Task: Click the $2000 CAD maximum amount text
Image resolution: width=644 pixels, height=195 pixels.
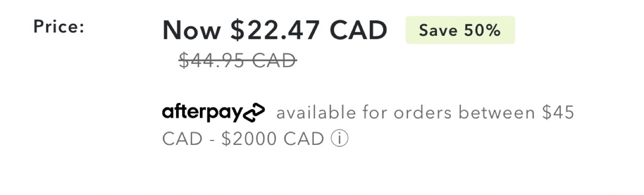Action: pyautogui.click(x=272, y=139)
